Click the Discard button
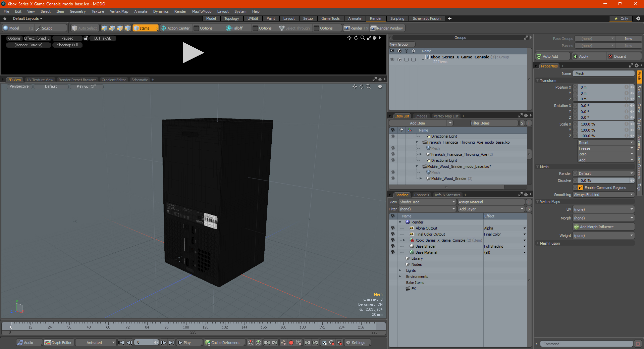Viewport: 644px width, 349px height. [x=624, y=56]
